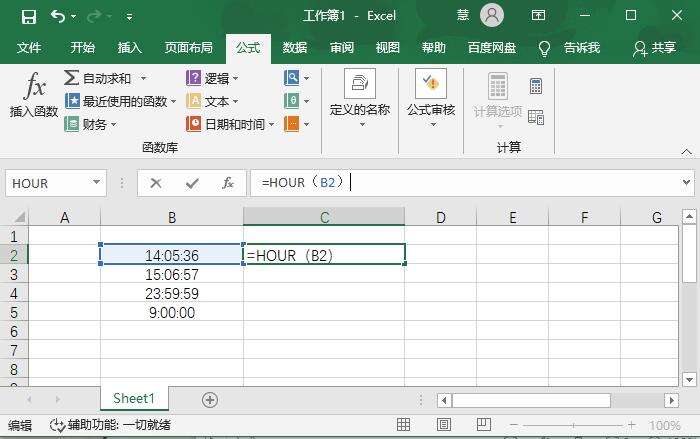Customize the Quick Access Toolbar
This screenshot has width=700, height=439.
point(129,17)
